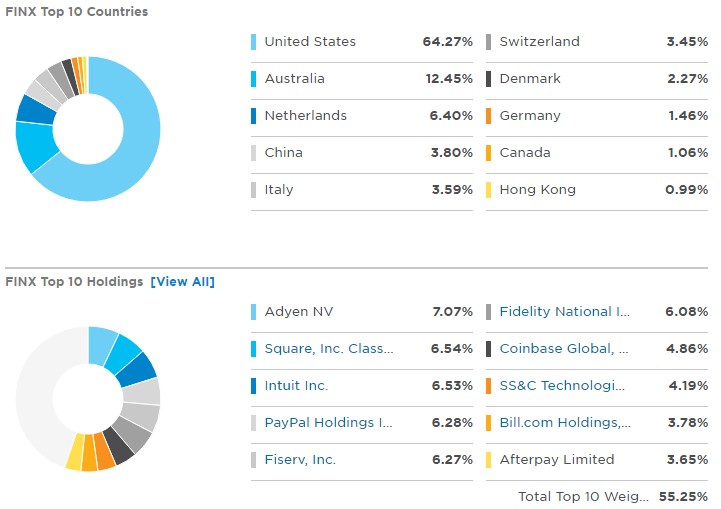Open the Intuit Inc. holding link
The height and width of the screenshot is (509, 721).
[x=296, y=385]
